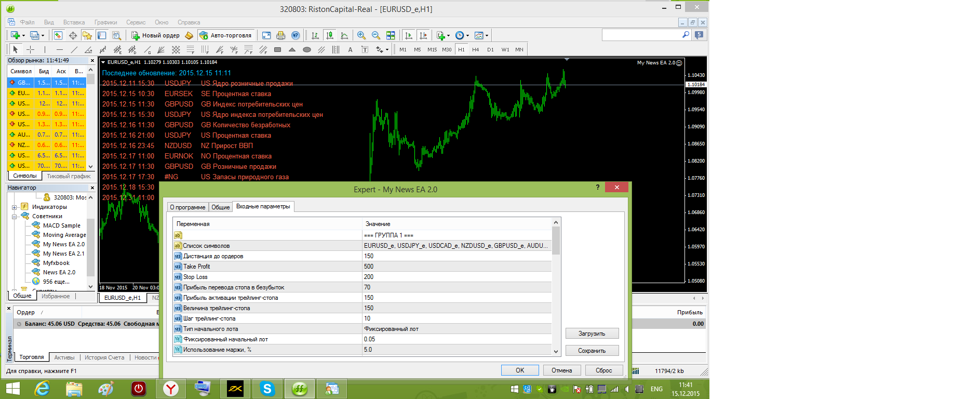The image size is (980, 399).
Task: Click the OK button in Expert dialog
Action: (x=520, y=370)
